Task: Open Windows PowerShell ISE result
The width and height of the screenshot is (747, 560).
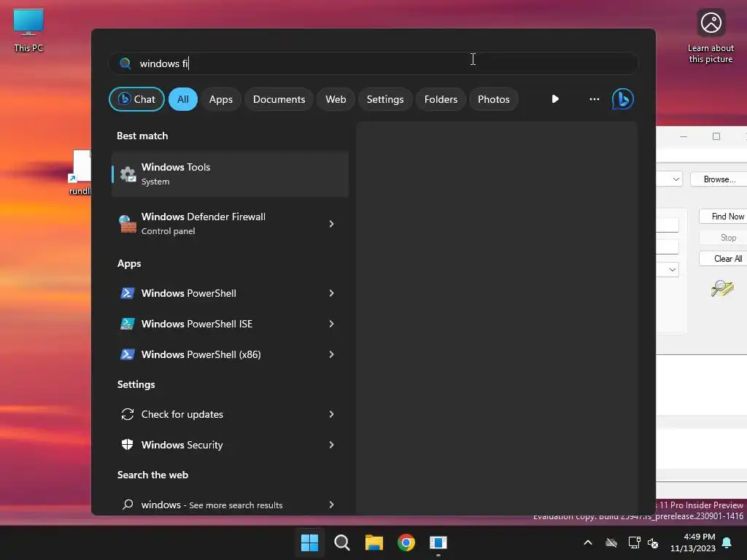Action: (230, 324)
